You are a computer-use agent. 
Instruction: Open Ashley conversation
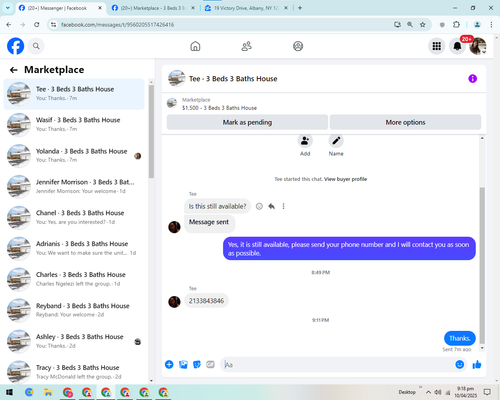74,341
